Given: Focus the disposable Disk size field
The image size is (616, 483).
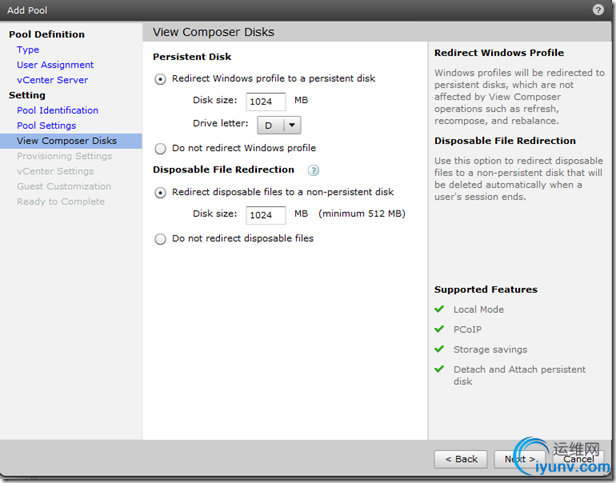Looking at the screenshot, I should pos(266,215).
